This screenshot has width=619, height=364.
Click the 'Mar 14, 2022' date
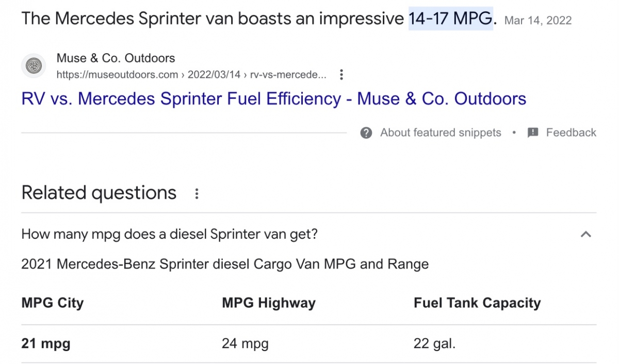tap(538, 21)
